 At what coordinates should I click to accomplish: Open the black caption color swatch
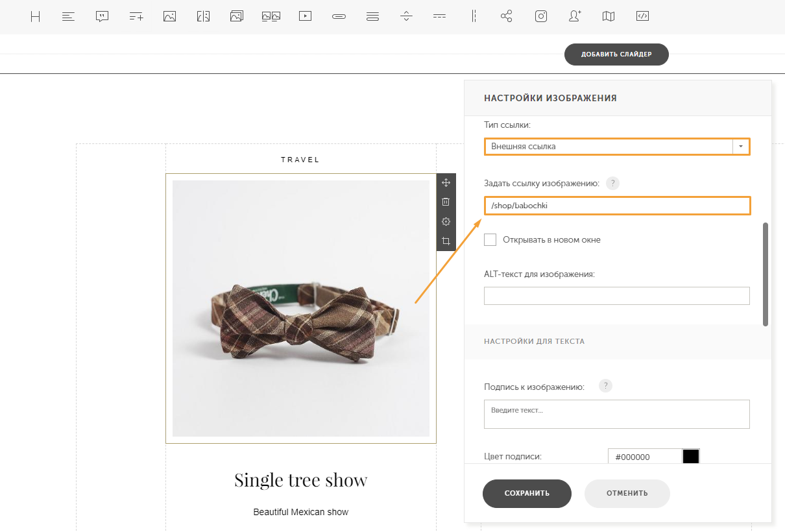coord(691,457)
